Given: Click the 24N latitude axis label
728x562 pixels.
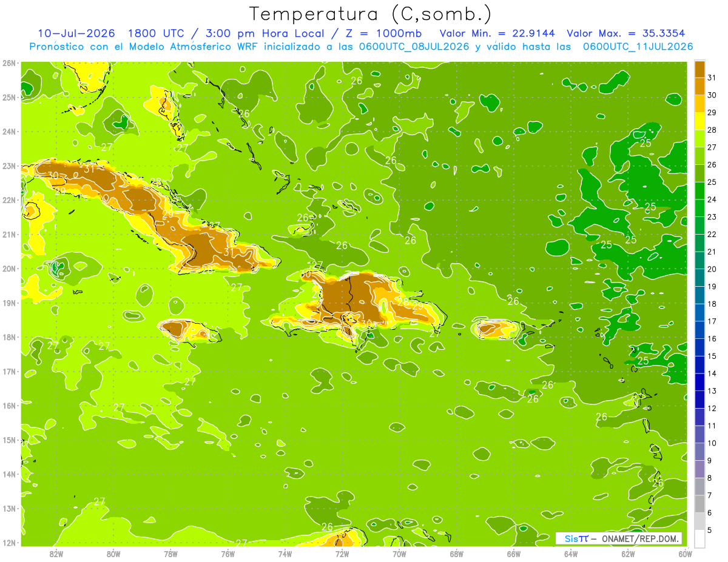Looking at the screenshot, I should [9, 132].
